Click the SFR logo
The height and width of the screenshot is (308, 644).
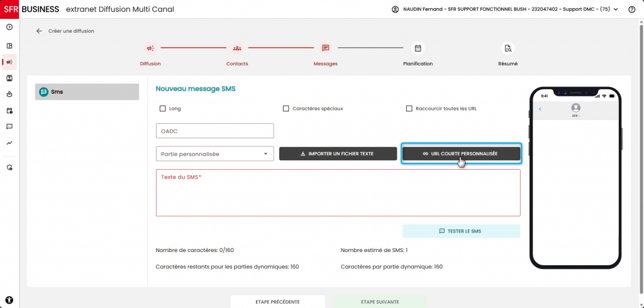[9, 9]
